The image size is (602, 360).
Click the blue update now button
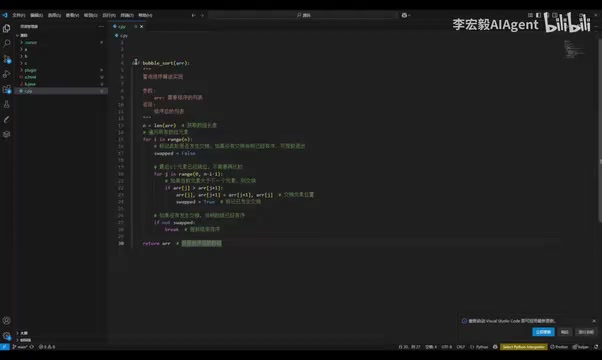[x=543, y=332]
